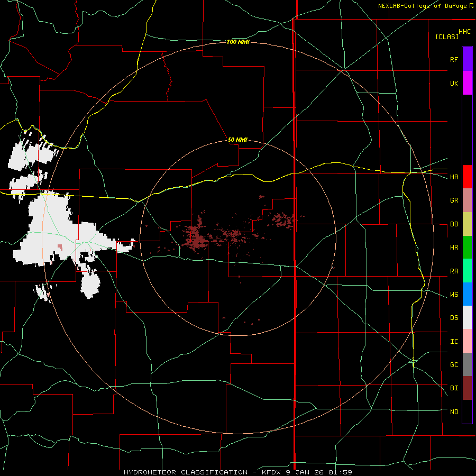Click the HA legend label
The height and width of the screenshot is (476, 476).
454,177
